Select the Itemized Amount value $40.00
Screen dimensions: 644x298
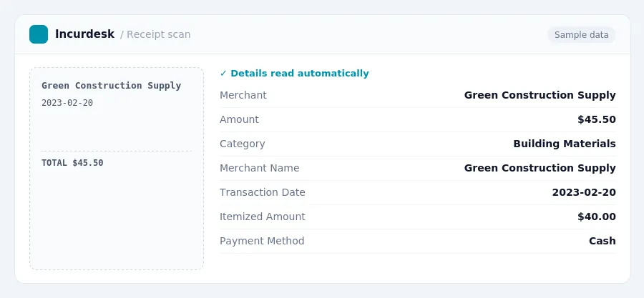point(596,217)
